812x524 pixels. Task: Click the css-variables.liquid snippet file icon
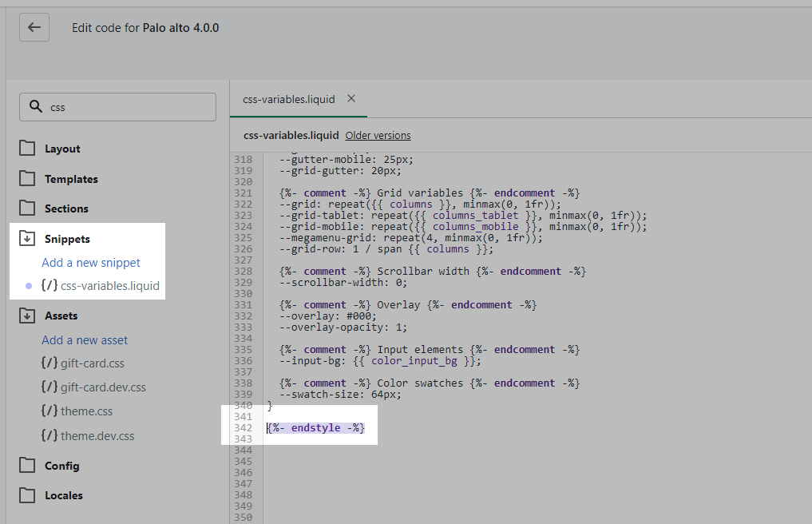[x=49, y=285]
